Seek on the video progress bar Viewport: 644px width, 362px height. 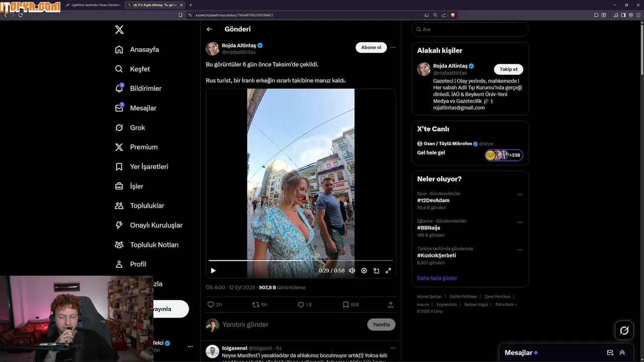point(301,260)
